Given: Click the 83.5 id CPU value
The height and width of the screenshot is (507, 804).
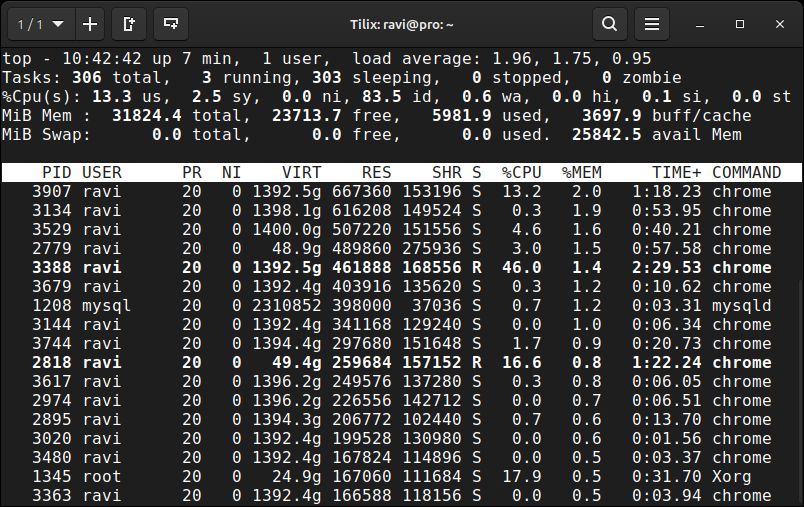Looking at the screenshot, I should pyautogui.click(x=381, y=96).
